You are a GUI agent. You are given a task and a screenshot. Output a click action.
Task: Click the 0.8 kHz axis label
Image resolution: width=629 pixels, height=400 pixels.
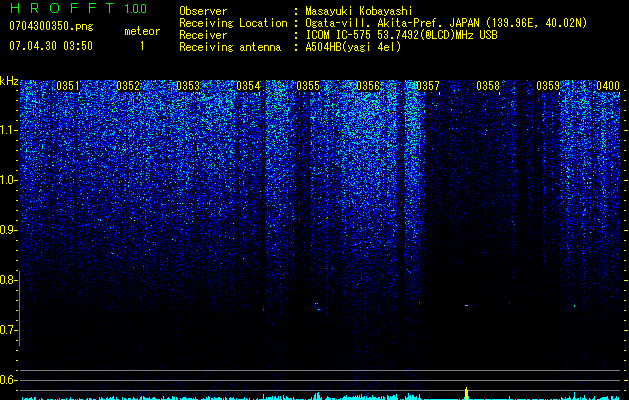tap(8, 280)
